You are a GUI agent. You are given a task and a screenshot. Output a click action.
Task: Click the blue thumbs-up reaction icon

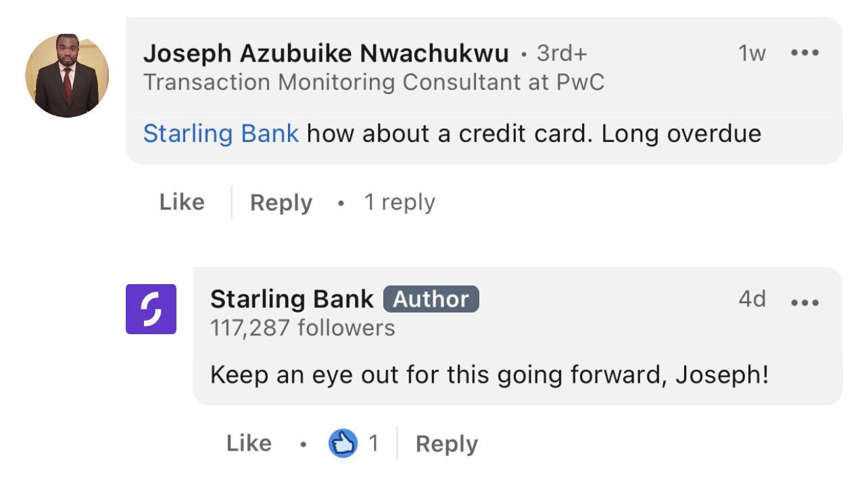coord(343,444)
